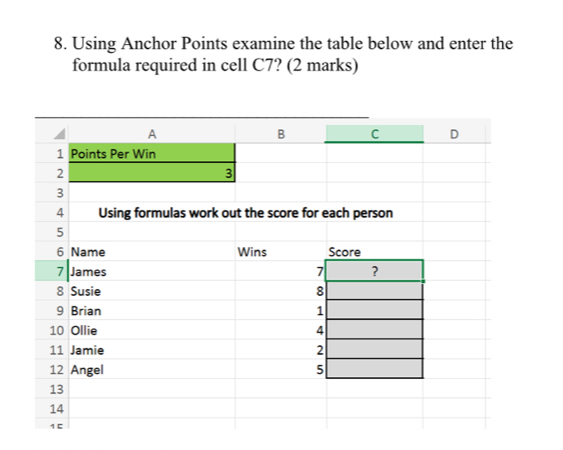Click row 13 header number

pos(56,389)
